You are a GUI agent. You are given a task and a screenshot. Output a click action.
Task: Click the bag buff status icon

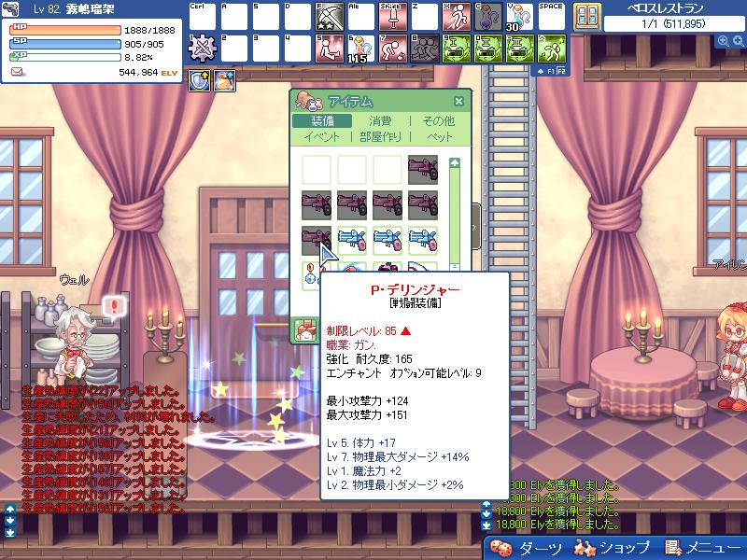(x=225, y=80)
